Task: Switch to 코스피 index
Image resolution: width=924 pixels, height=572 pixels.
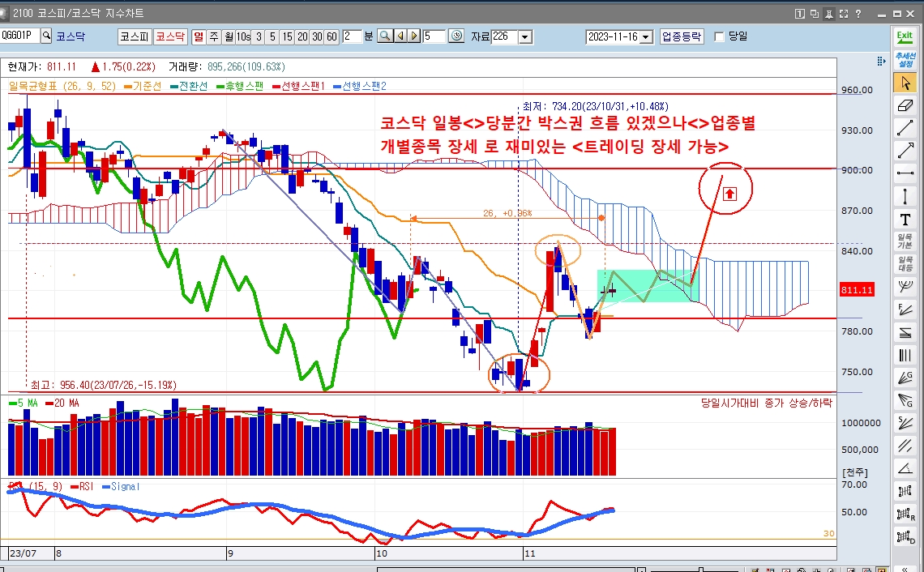Action: coord(135,36)
